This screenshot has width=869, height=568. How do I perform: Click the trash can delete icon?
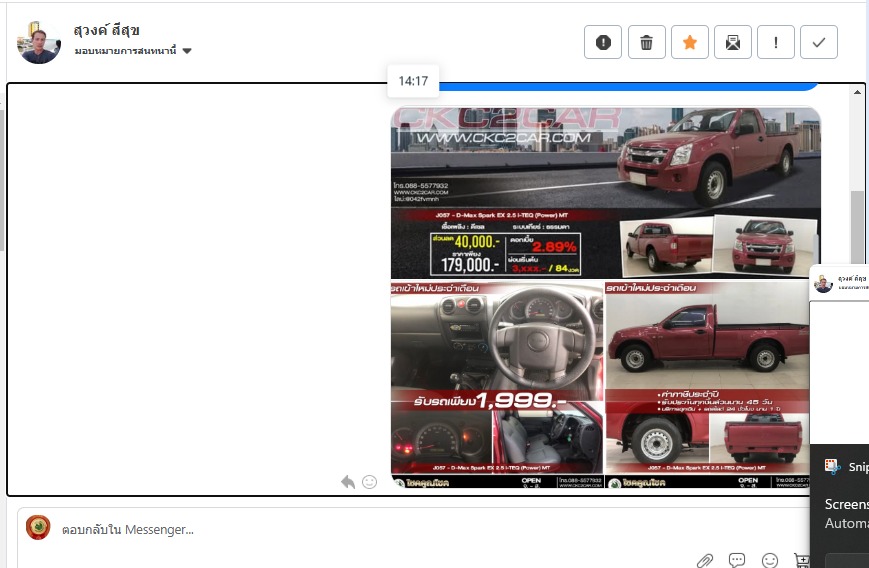point(646,42)
